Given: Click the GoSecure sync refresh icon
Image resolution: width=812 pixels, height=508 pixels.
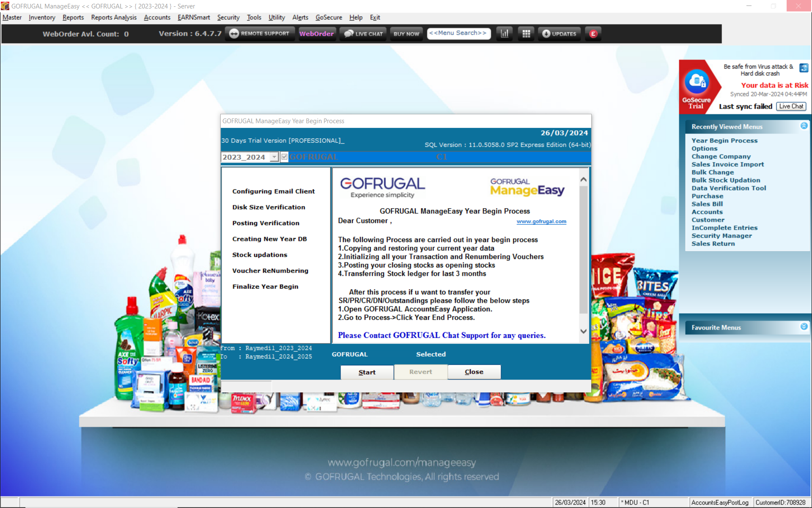Looking at the screenshot, I should [804, 68].
